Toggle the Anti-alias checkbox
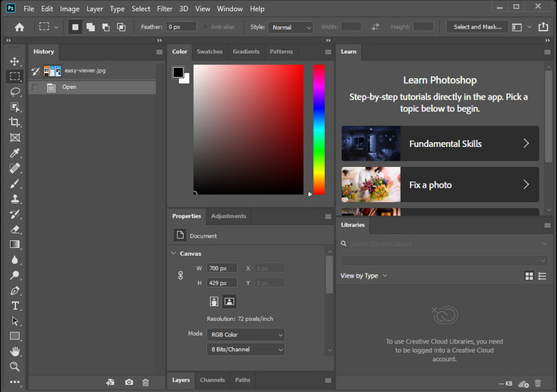The height and width of the screenshot is (392, 557). pos(205,27)
